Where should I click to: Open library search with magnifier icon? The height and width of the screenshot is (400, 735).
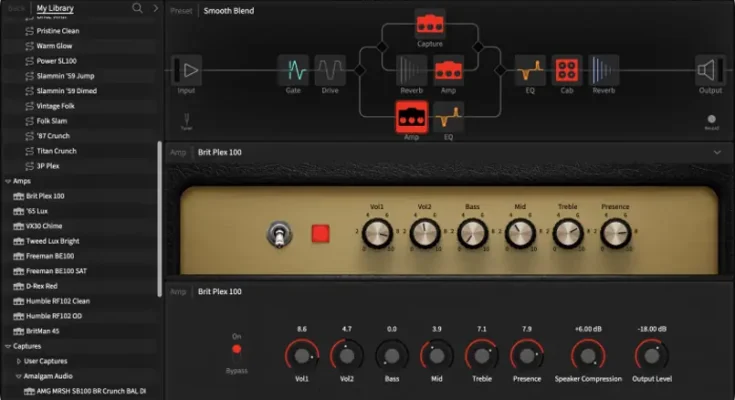(137, 8)
